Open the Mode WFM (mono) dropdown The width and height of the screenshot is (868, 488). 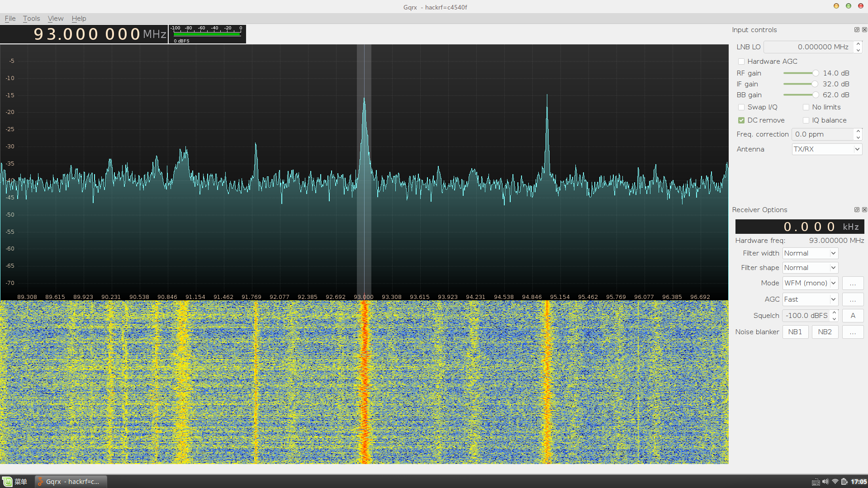pos(810,283)
